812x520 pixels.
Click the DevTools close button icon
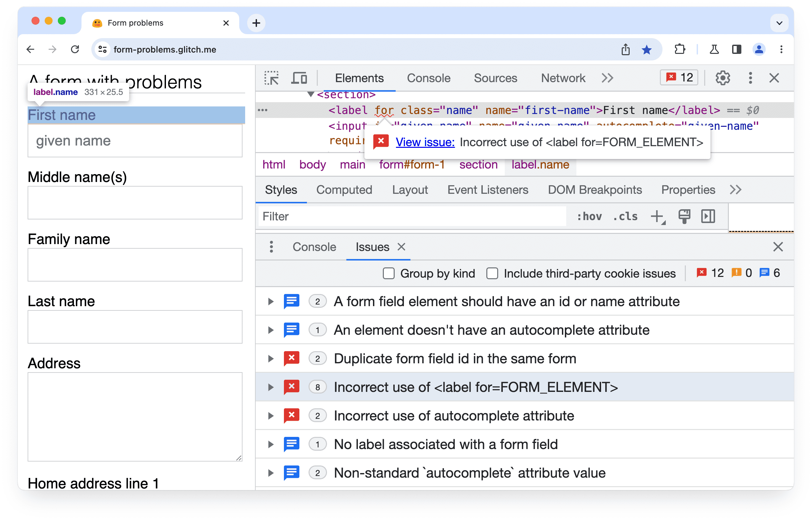(774, 78)
